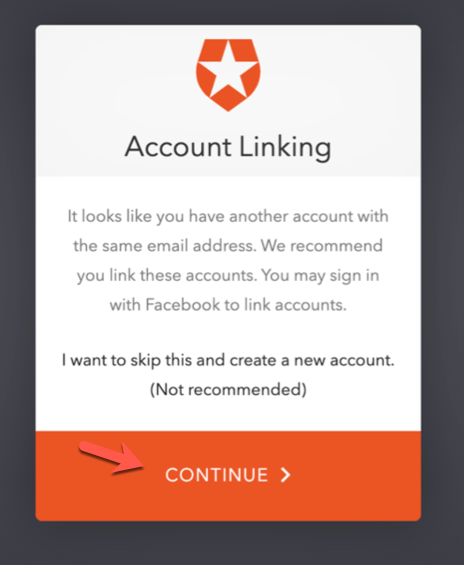The width and height of the screenshot is (464, 565).
Task: Click the 'create a new account' phrase
Action: pyautogui.click(x=312, y=360)
